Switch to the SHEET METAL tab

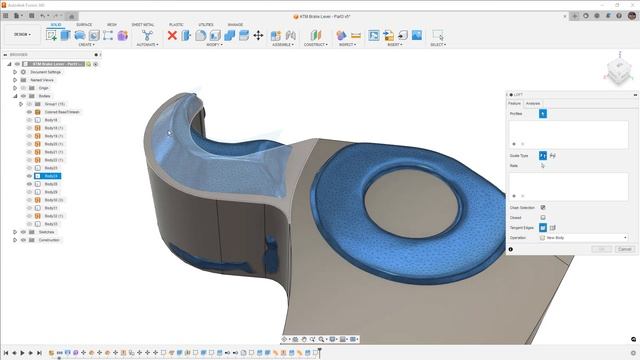[x=143, y=25]
